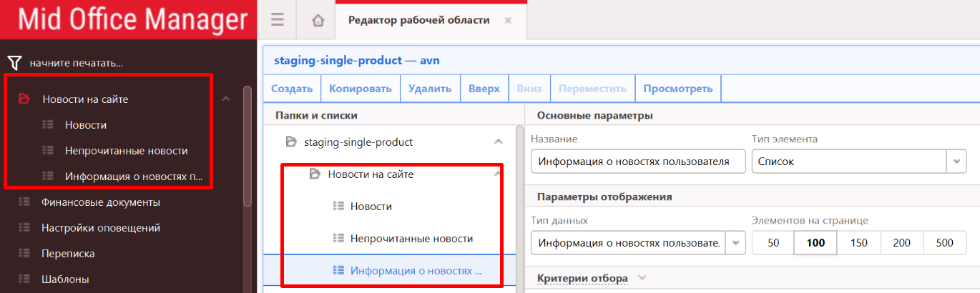Click the Название input field
The height and width of the screenshot is (293, 980).
click(638, 162)
